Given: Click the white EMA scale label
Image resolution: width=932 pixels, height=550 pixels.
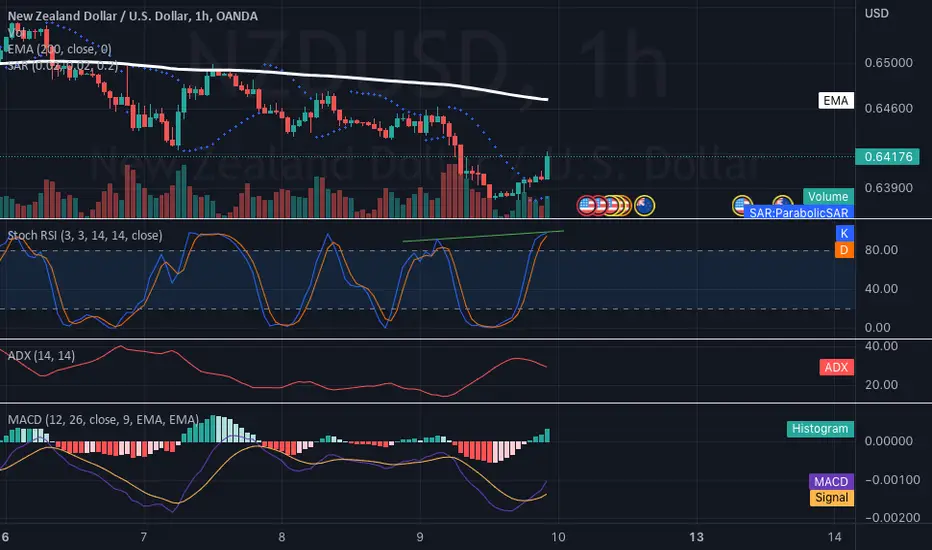Looking at the screenshot, I should point(836,100).
